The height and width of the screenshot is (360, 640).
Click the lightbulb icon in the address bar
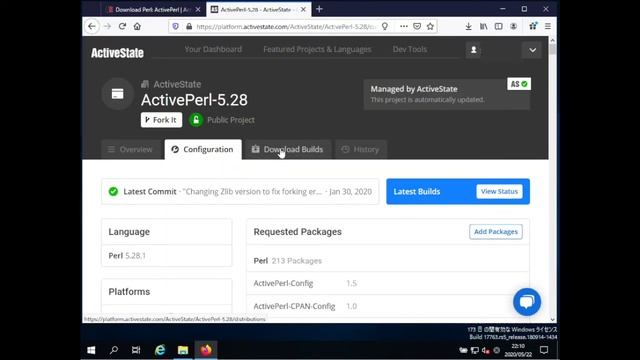click(384, 27)
